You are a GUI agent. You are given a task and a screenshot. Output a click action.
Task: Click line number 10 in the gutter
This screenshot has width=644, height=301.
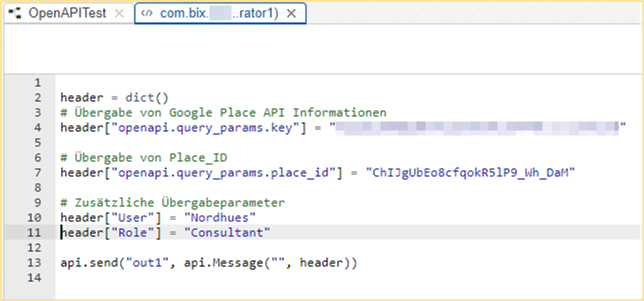(38, 217)
